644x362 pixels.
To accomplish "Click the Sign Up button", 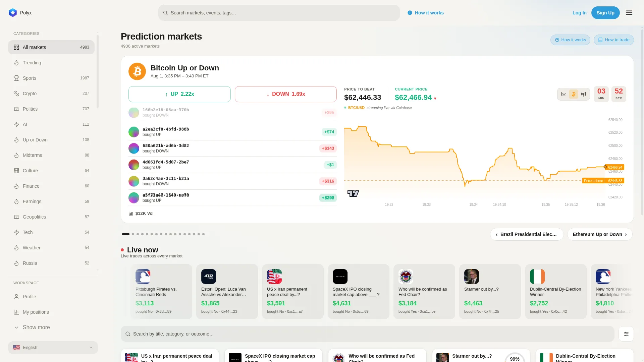I will pyautogui.click(x=605, y=13).
